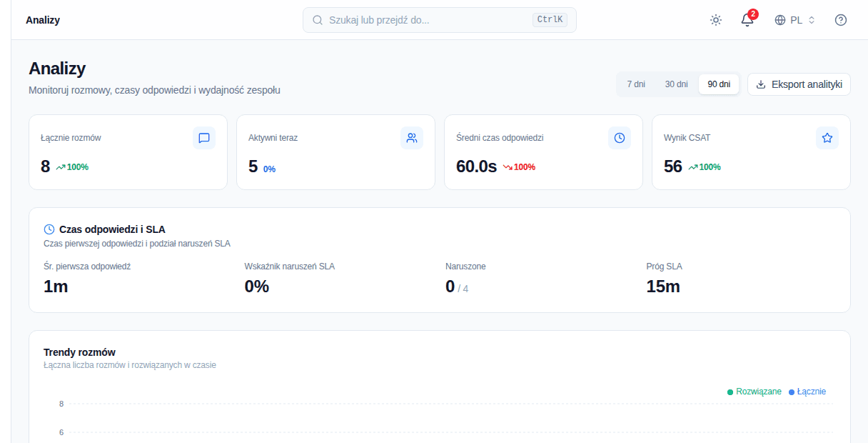868x443 pixels.
Task: Click the language selector chevron arrows
Action: coord(812,20)
